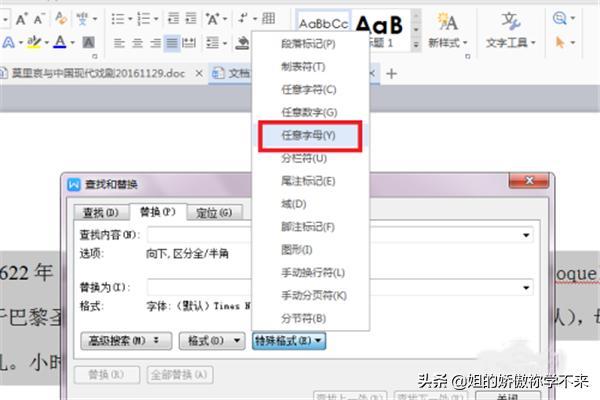Expand the line spacing dropdown arrow
This screenshot has width=600, height=400.
coord(225,43)
